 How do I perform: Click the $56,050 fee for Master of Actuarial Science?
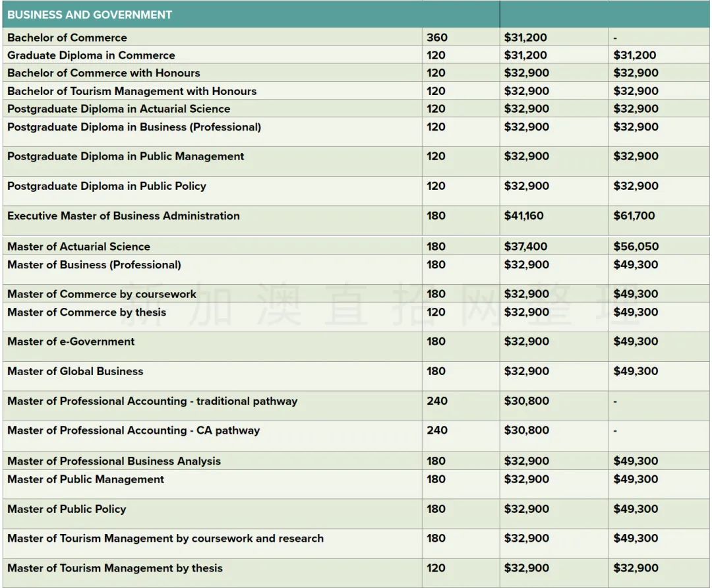636,246
